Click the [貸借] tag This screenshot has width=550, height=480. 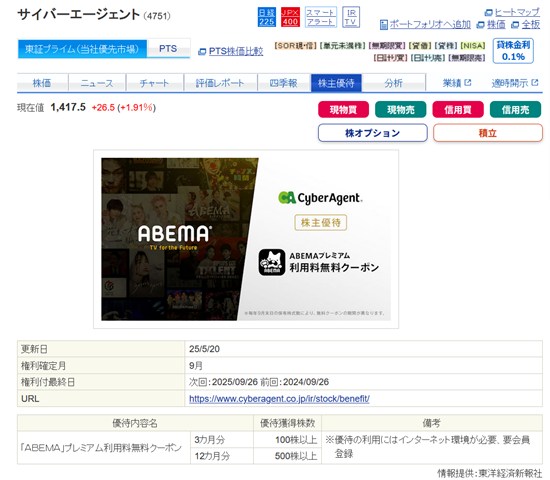pos(420,46)
